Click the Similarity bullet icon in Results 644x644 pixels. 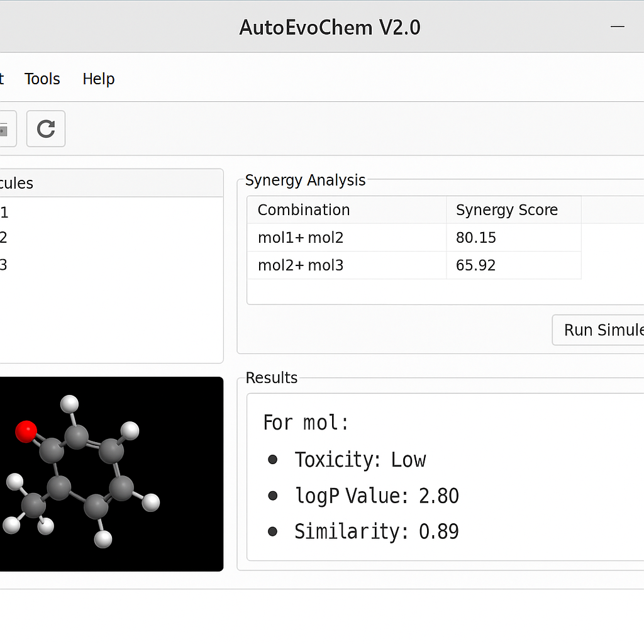coord(273,531)
